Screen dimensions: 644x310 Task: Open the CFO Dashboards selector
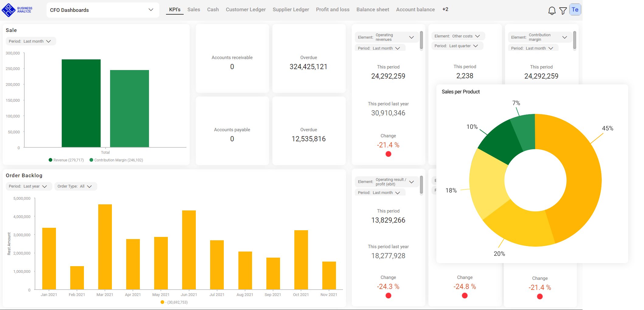click(102, 10)
